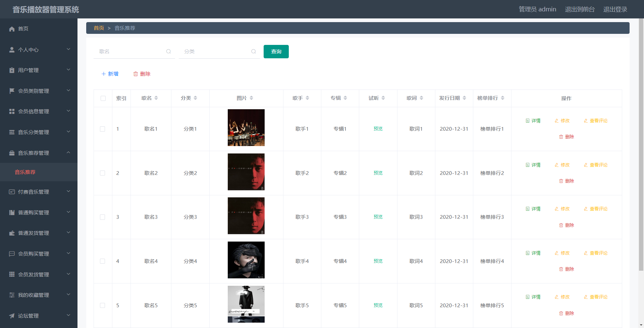Viewport: 644px width, 328px height.
Task: Click the home icon beside 首页
Action: pos(12,29)
